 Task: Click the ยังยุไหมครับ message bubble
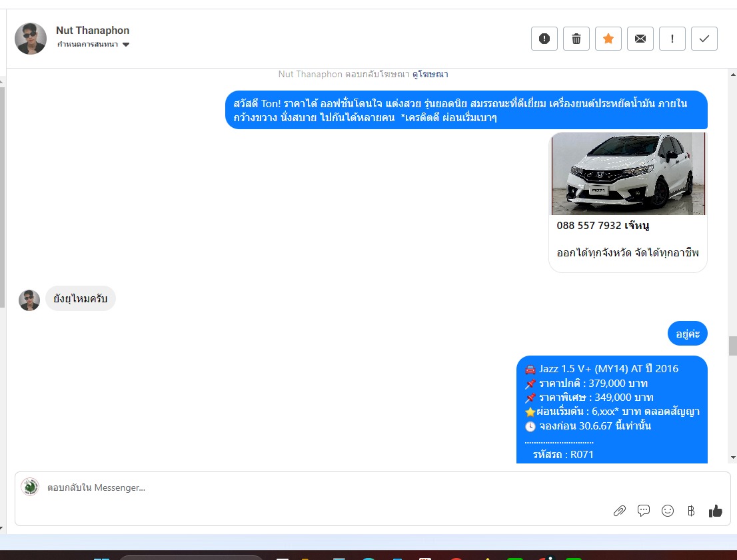coord(81,298)
